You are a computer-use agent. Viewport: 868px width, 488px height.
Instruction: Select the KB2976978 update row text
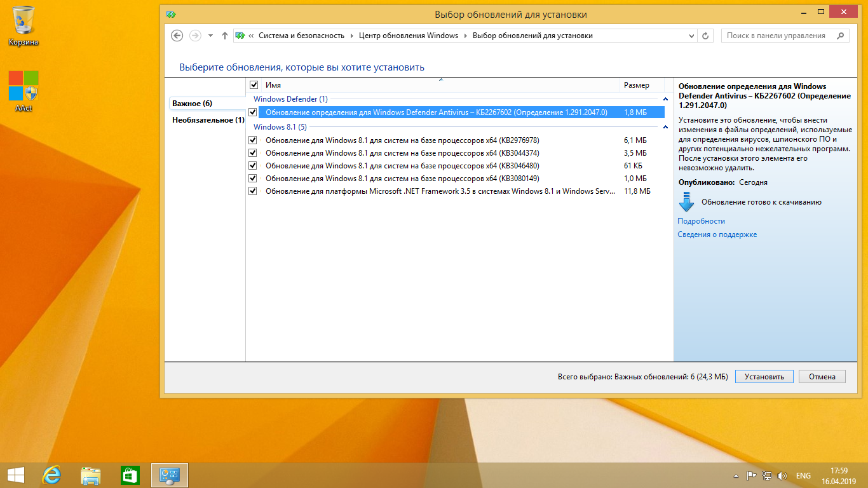coord(402,140)
